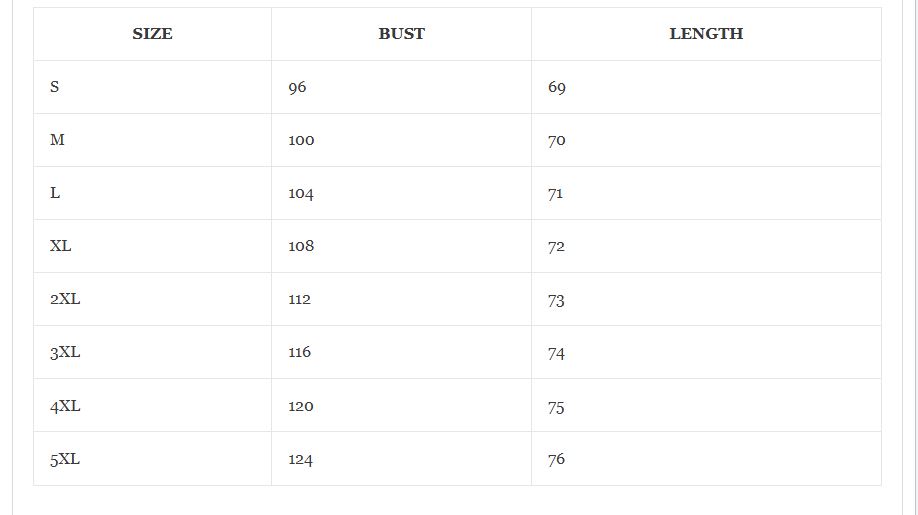Click the bust value 104

coord(301,193)
